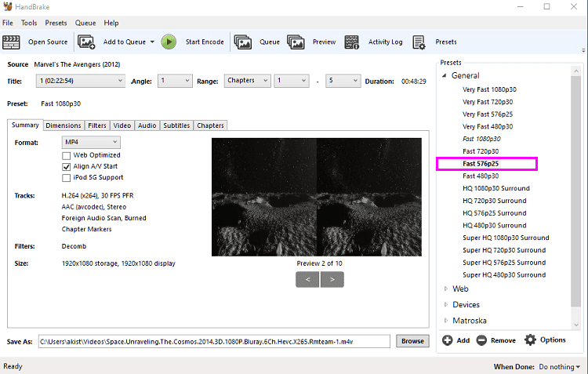Click the Open Source film clapper icon

coord(11,42)
